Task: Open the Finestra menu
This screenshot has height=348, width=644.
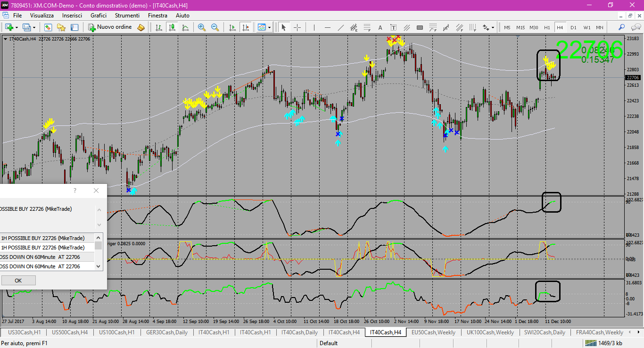Action: coord(157,16)
